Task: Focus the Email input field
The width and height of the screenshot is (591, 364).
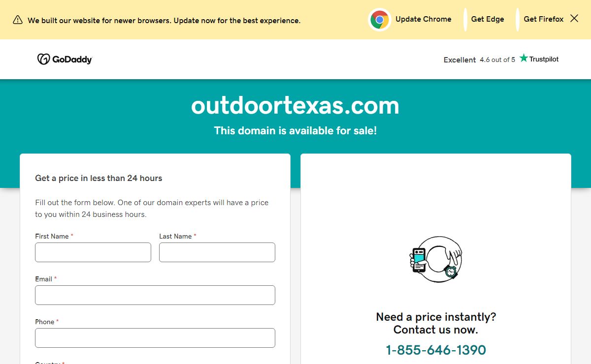Action: pyautogui.click(x=155, y=295)
